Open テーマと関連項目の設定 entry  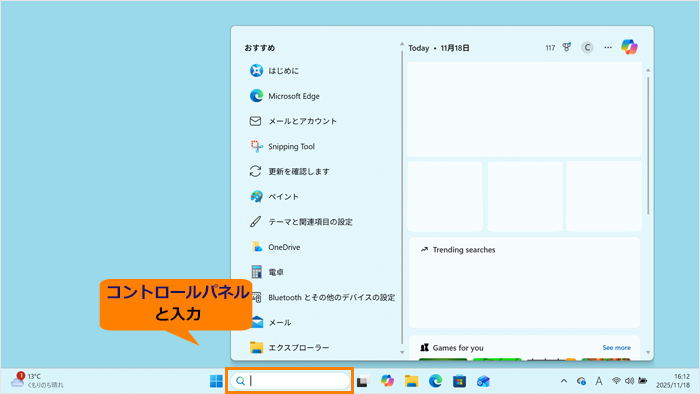(301, 222)
